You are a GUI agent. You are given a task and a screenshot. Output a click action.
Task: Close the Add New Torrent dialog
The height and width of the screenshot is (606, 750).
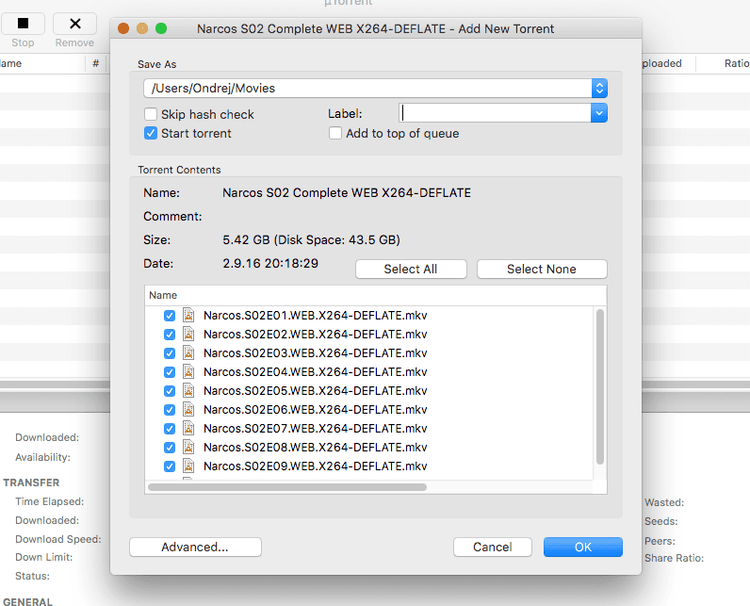coord(123,29)
